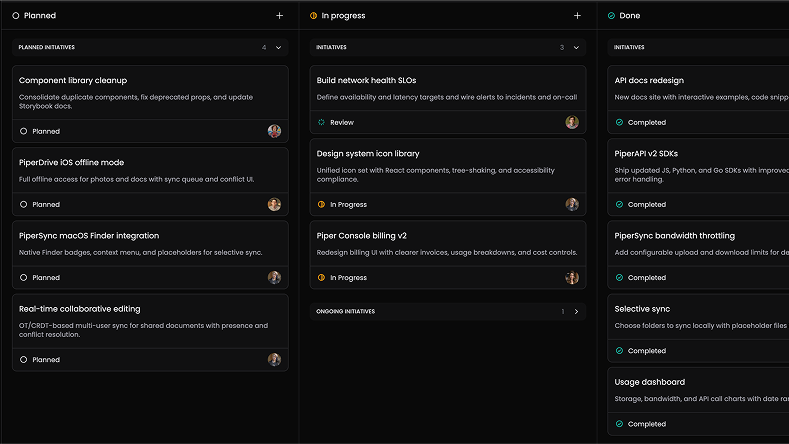Open the Design system icon library card
The width and height of the screenshot is (789, 444).
point(368,154)
